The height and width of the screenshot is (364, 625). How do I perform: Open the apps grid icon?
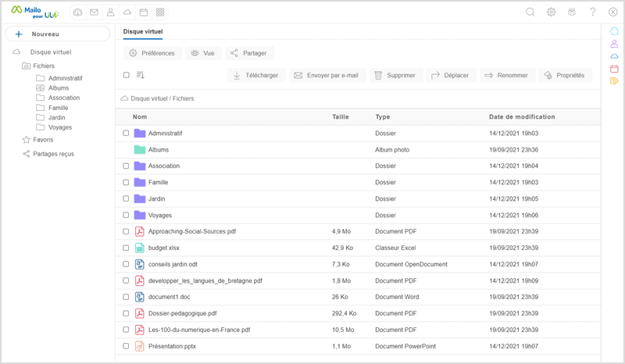click(x=160, y=12)
